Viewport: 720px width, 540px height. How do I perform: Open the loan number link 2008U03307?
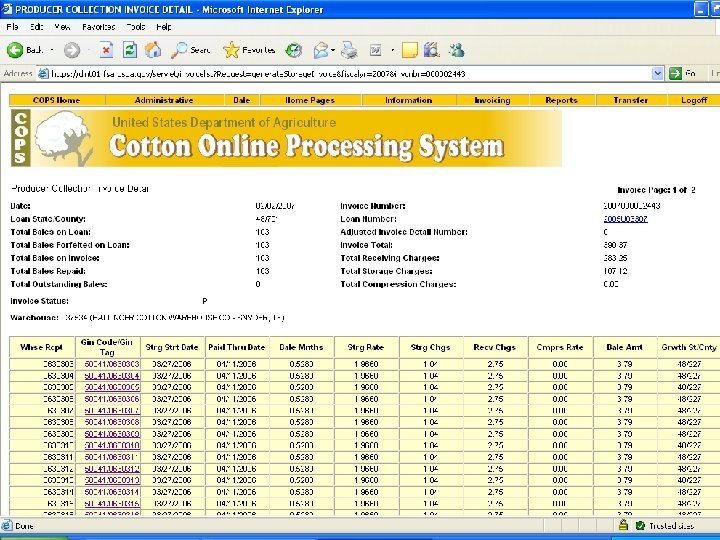coord(625,218)
